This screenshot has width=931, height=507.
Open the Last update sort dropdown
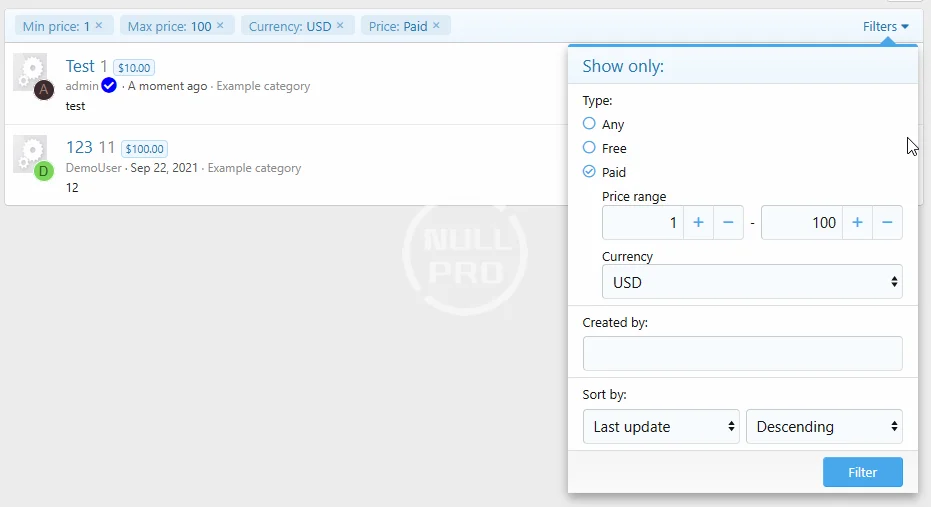point(661,426)
